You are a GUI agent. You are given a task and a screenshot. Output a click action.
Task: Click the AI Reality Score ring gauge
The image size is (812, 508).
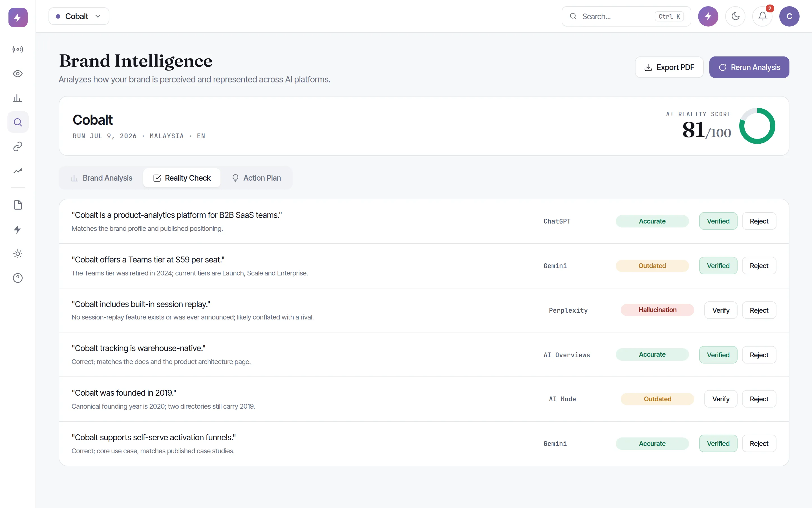pos(757,126)
